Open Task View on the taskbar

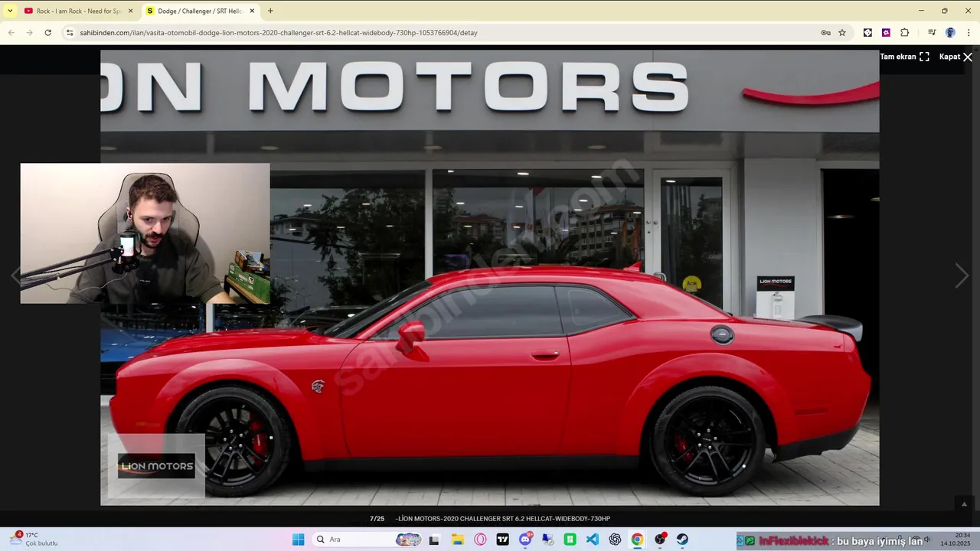coord(435,540)
